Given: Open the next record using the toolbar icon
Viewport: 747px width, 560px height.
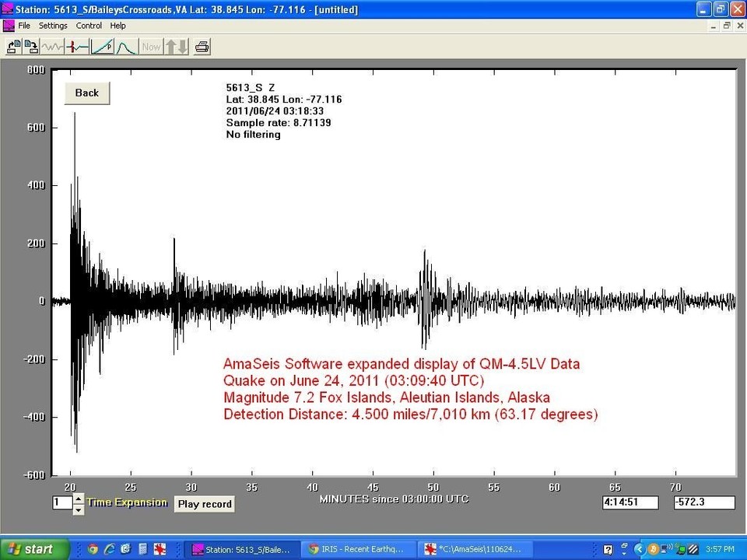Looking at the screenshot, I should 31,47.
